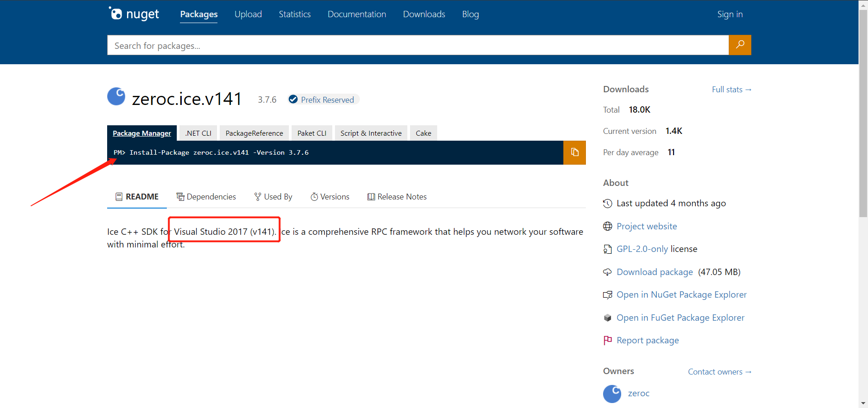This screenshot has height=408, width=868.
Task: Open the Versions tab
Action: pyautogui.click(x=330, y=197)
